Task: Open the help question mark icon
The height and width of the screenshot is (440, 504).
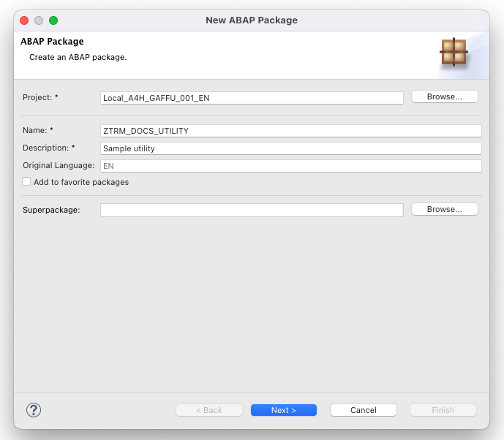Action: [x=34, y=410]
